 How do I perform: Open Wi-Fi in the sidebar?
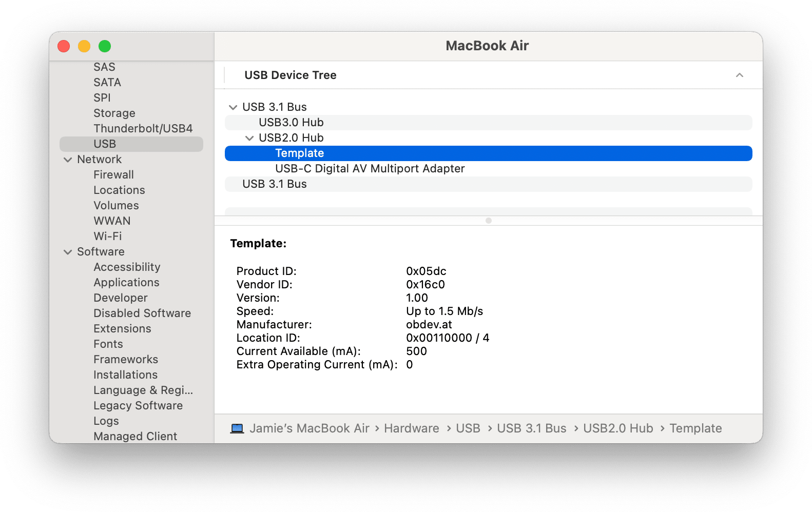108,237
